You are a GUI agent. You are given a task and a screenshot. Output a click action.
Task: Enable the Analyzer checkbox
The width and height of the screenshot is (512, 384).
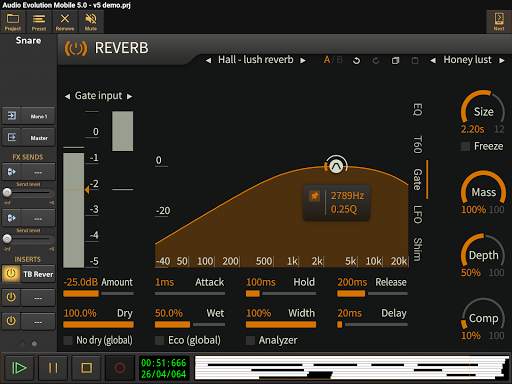[250, 340]
